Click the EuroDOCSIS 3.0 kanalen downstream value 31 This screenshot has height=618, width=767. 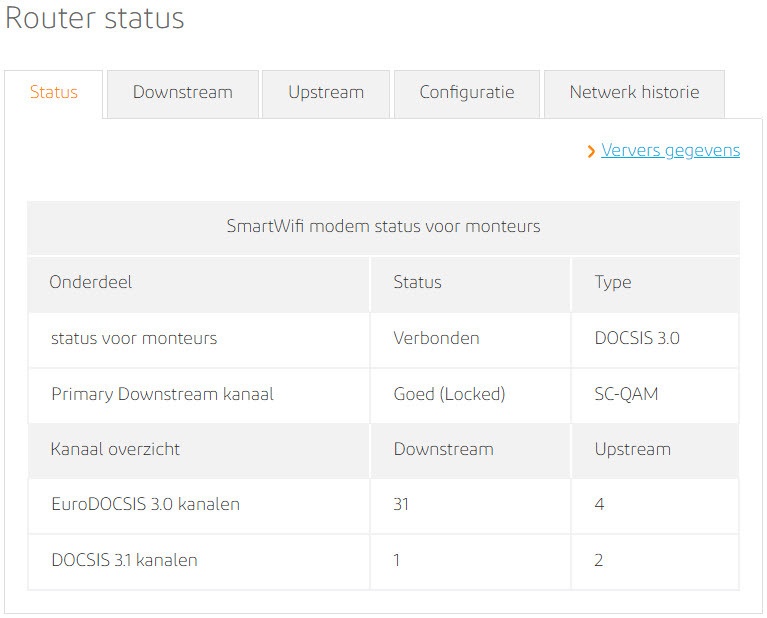click(x=402, y=505)
